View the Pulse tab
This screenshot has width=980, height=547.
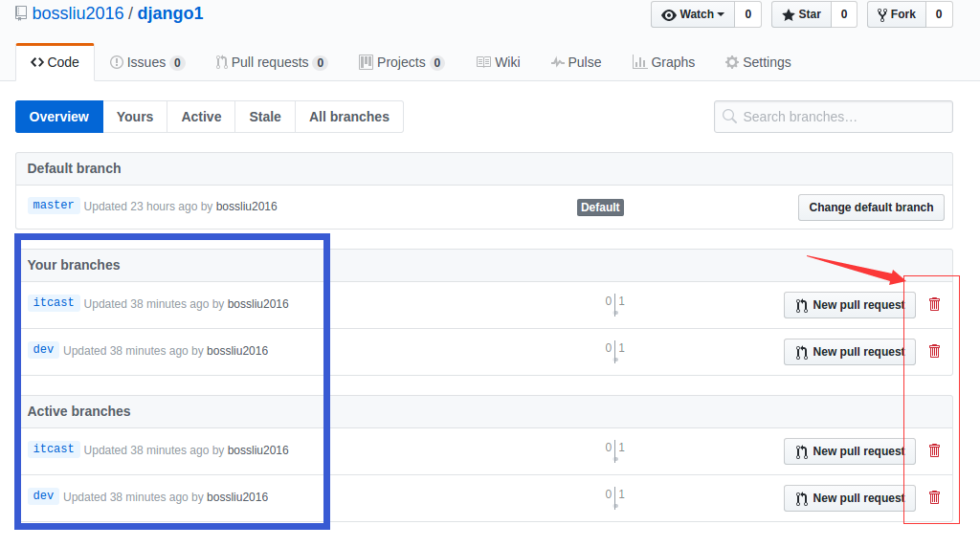tap(576, 62)
